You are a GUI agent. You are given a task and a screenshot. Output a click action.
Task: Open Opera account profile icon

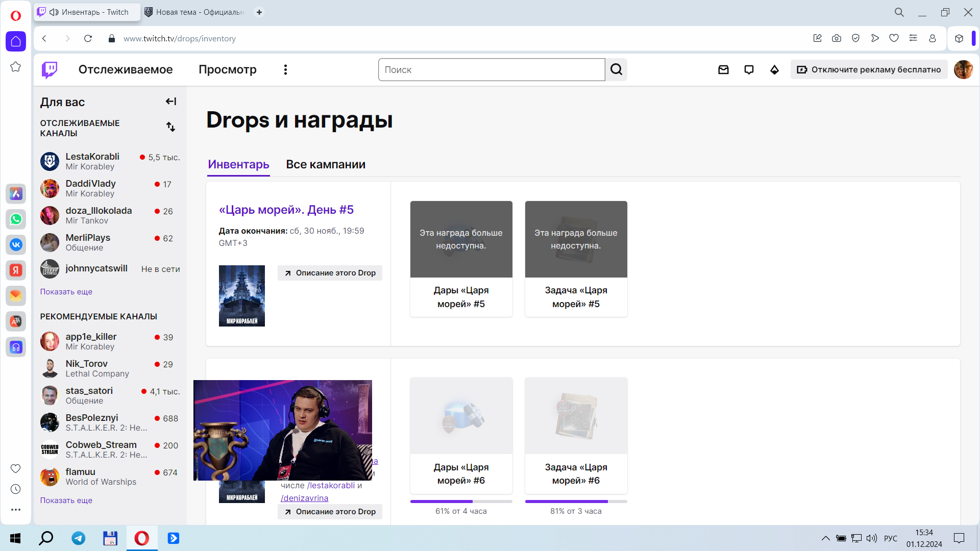point(933,38)
